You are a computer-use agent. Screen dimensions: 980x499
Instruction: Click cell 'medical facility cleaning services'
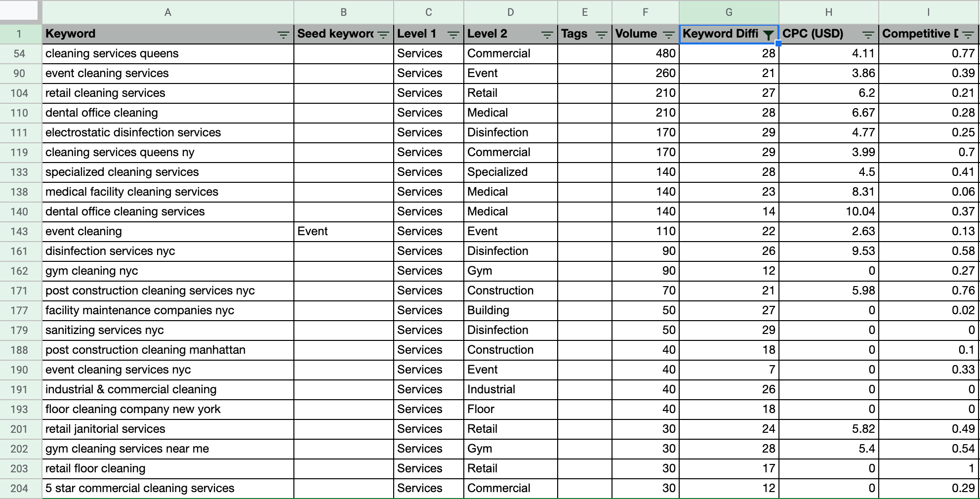pyautogui.click(x=168, y=192)
